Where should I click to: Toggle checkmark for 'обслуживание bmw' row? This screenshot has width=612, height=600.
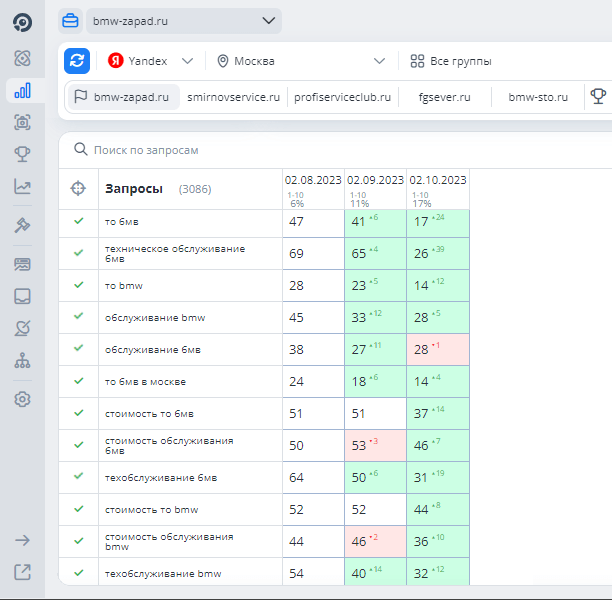78,316
